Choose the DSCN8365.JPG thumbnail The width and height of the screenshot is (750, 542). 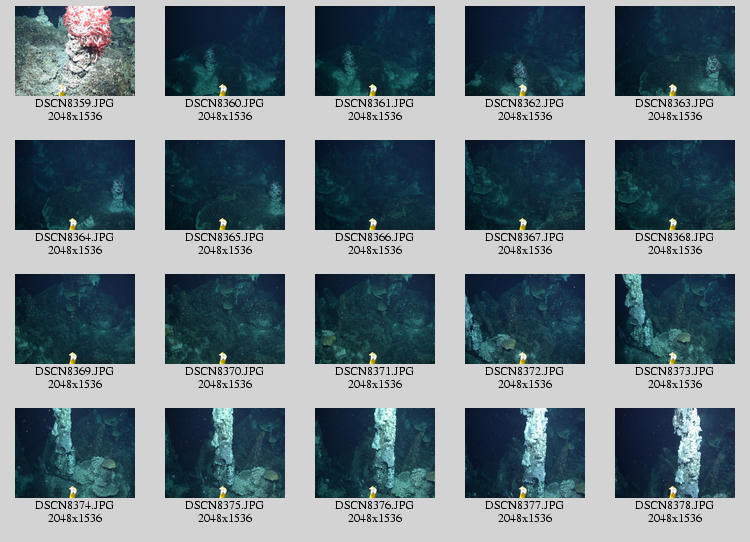(225, 185)
